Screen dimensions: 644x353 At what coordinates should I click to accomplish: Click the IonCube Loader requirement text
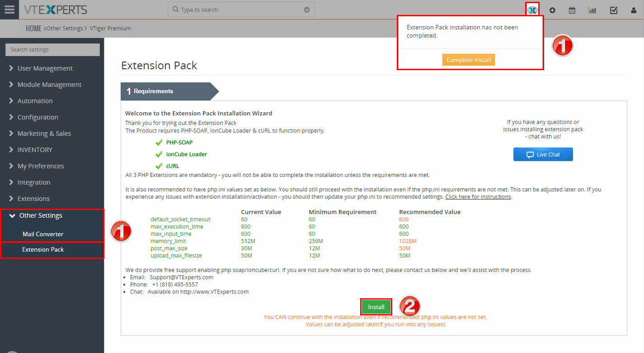pyautogui.click(x=187, y=154)
